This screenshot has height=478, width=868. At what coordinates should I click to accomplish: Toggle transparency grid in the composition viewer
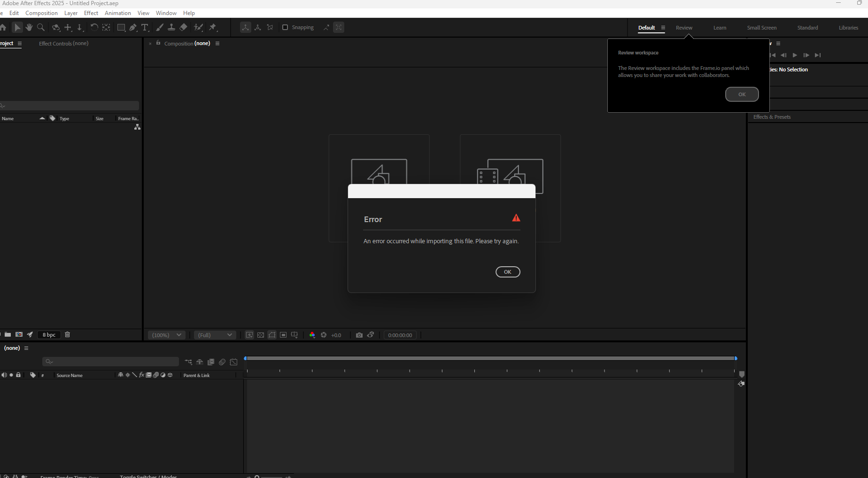(260, 335)
